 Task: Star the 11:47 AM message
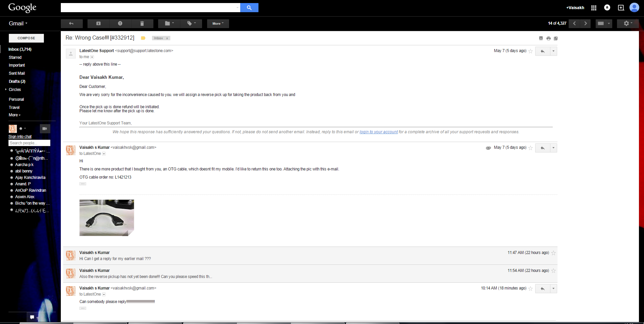[553, 253]
